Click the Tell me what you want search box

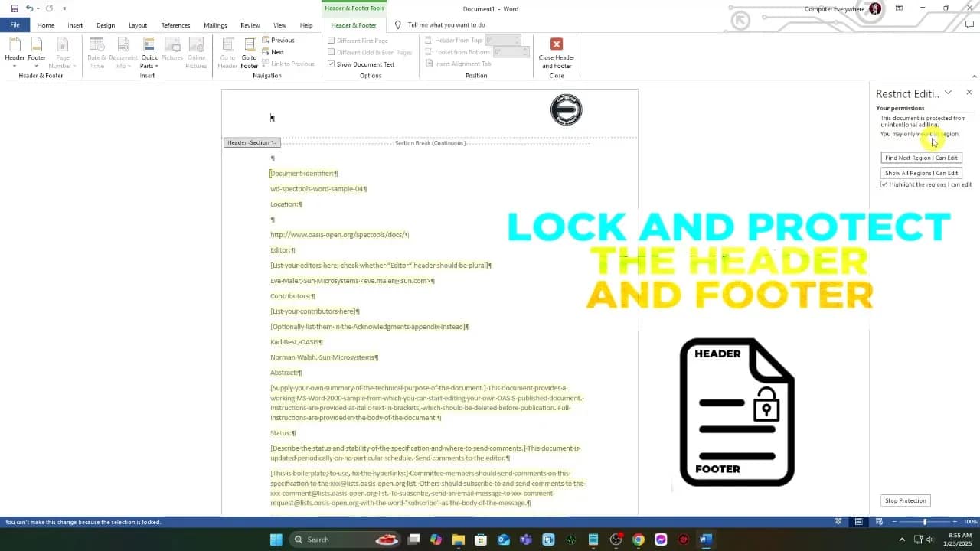tap(446, 25)
